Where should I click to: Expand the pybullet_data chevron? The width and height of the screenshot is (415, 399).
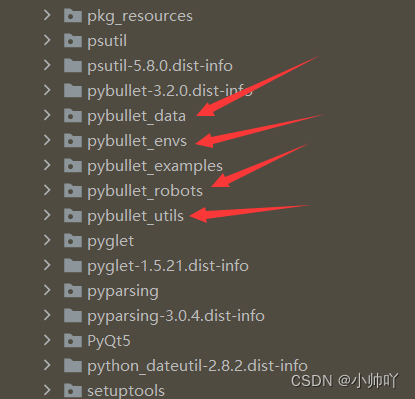47,115
